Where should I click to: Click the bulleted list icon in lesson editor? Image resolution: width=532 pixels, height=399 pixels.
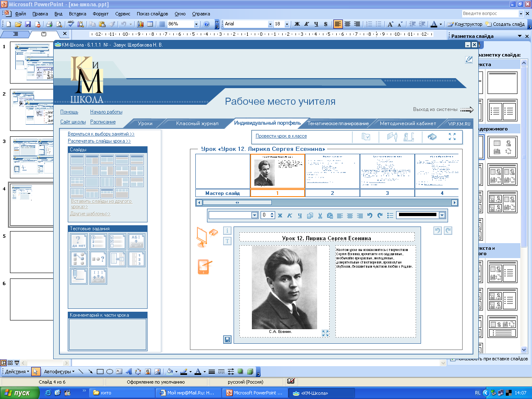click(390, 215)
